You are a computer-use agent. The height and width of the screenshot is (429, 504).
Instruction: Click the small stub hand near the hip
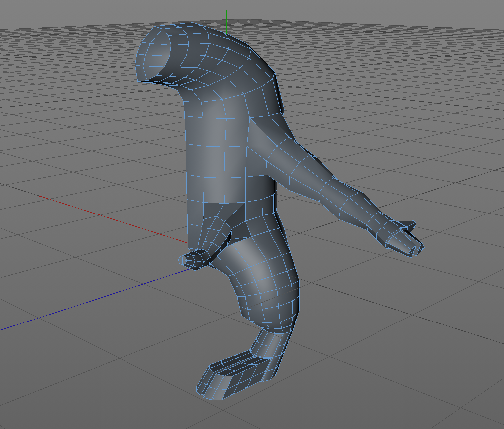tap(195, 259)
